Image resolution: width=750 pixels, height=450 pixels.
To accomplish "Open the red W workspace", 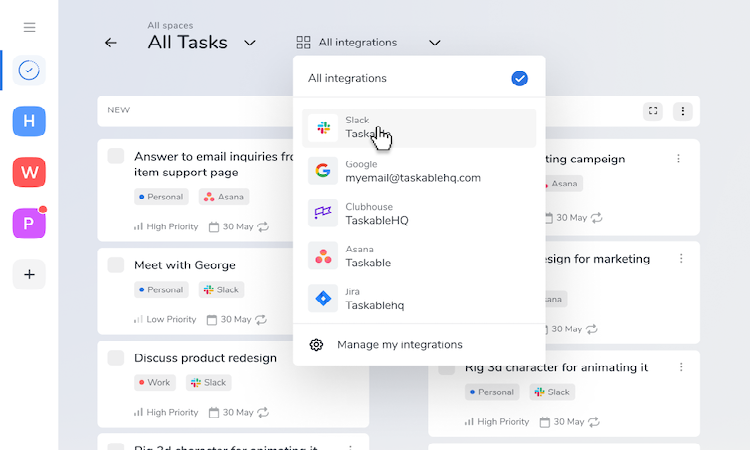I will [x=29, y=172].
